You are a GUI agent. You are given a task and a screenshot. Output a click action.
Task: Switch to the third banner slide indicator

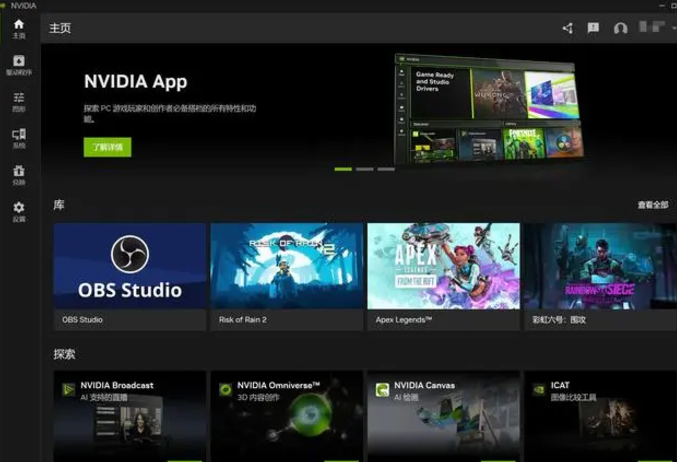click(386, 169)
